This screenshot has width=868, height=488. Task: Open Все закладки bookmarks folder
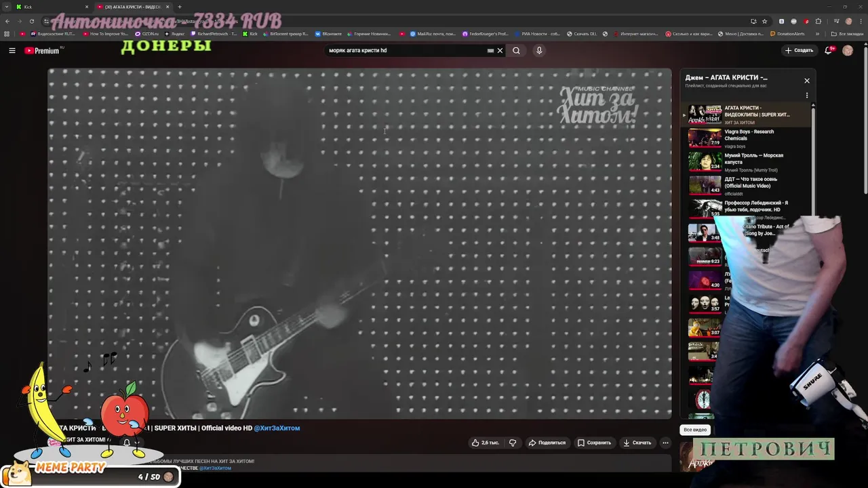[x=848, y=34]
